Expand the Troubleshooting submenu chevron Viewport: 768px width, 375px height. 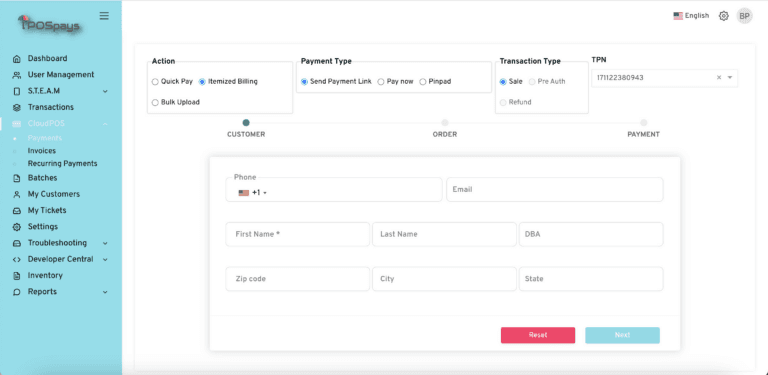coord(105,243)
